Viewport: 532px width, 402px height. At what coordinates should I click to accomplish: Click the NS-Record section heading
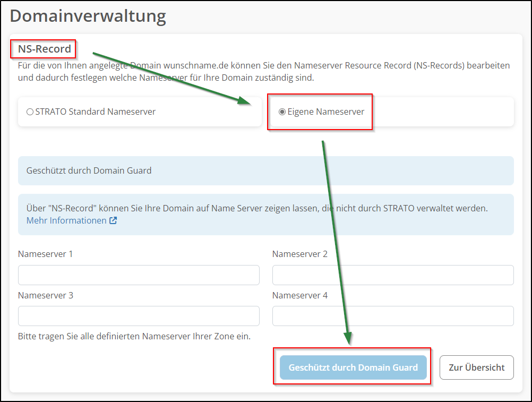point(42,48)
